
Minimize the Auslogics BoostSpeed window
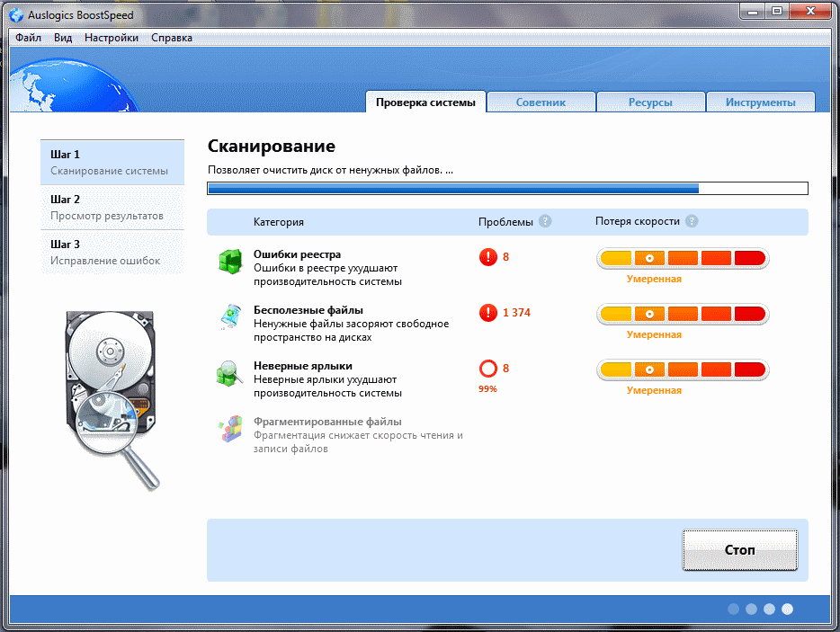coord(754,11)
